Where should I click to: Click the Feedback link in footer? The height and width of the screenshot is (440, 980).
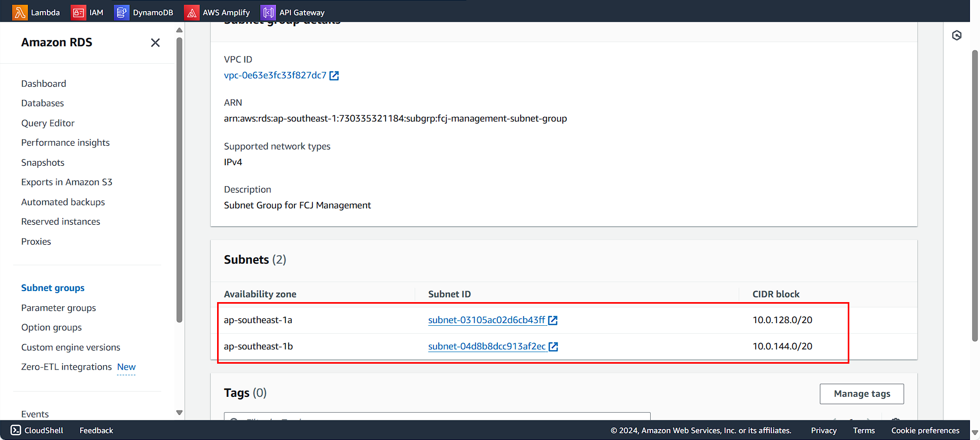click(96, 431)
